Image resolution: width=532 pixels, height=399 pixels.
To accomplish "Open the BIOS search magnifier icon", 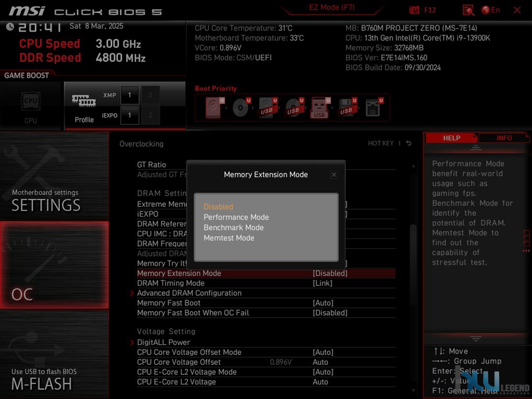I will tap(468, 10).
